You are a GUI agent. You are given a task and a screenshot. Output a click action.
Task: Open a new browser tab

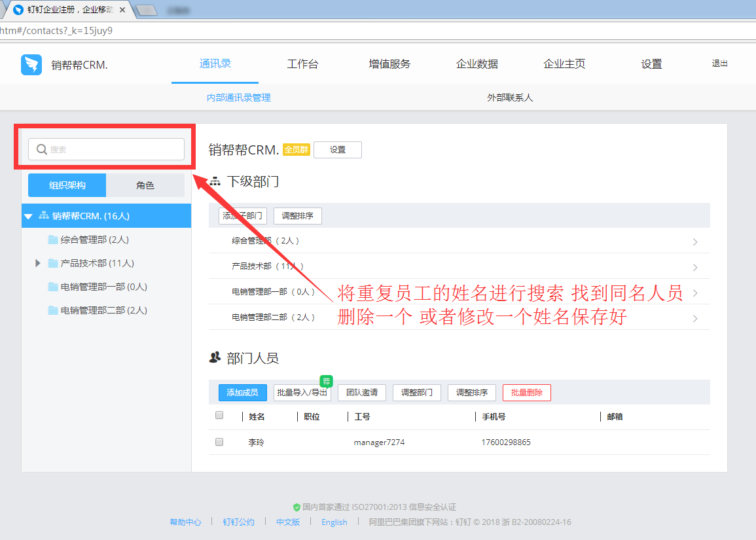(x=147, y=10)
